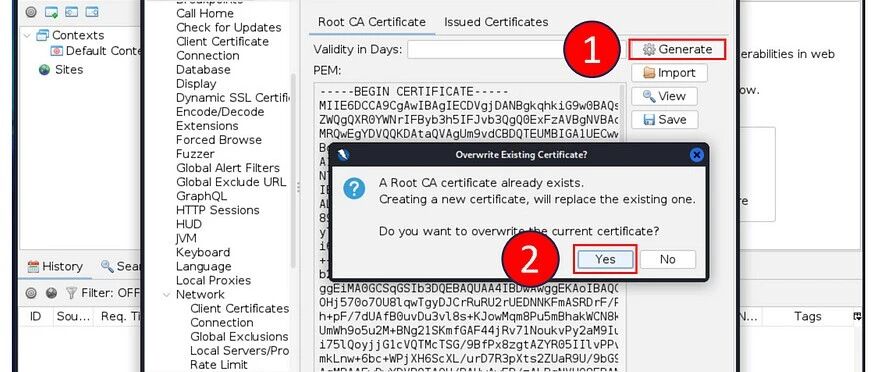Screen dimensions: 875x372
Task: Click the View certificate button
Action: [664, 96]
